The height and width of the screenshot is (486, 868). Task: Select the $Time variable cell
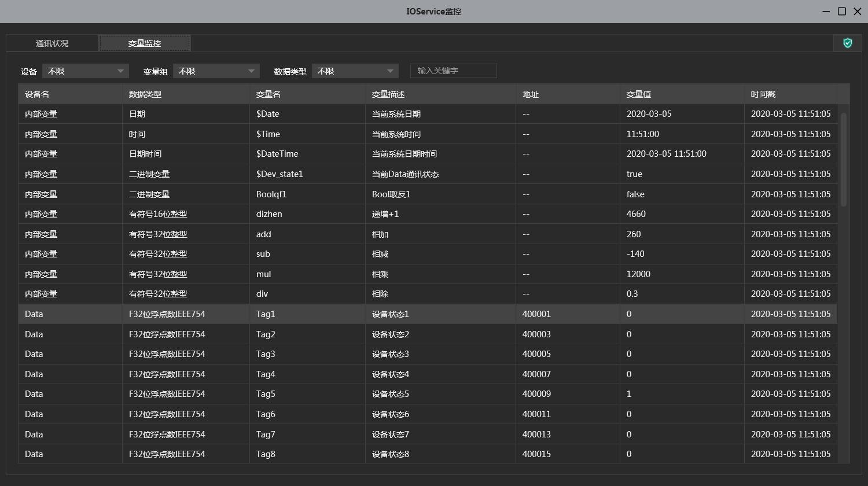pyautogui.click(x=307, y=134)
